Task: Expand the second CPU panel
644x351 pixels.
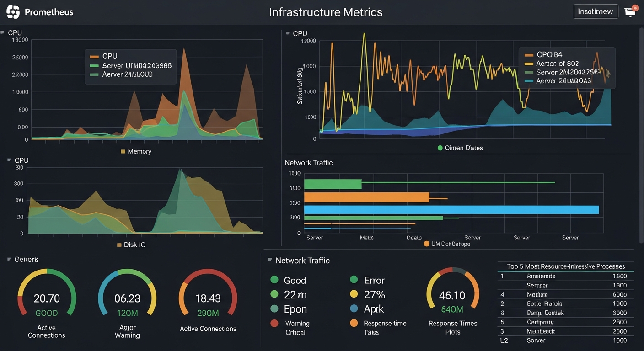Action: coord(288,33)
